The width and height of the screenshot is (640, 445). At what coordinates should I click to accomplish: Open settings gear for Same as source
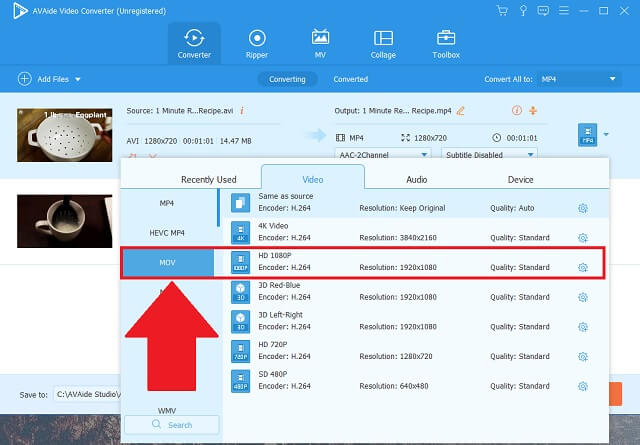click(x=583, y=208)
